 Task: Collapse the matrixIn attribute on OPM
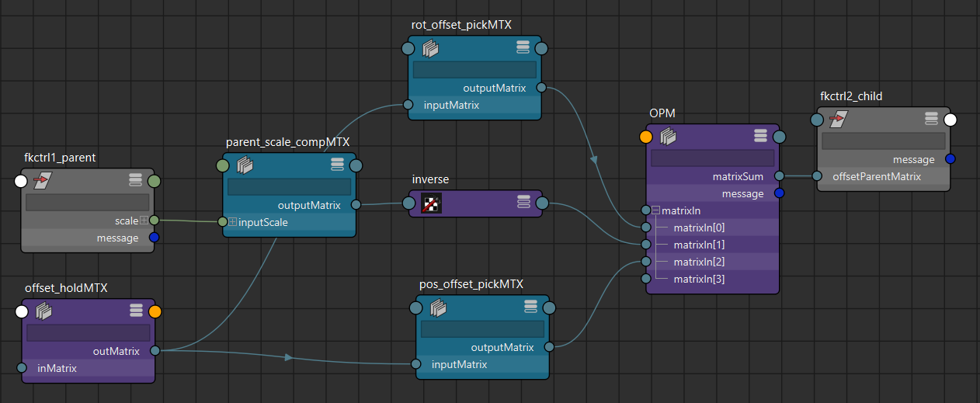coord(656,210)
